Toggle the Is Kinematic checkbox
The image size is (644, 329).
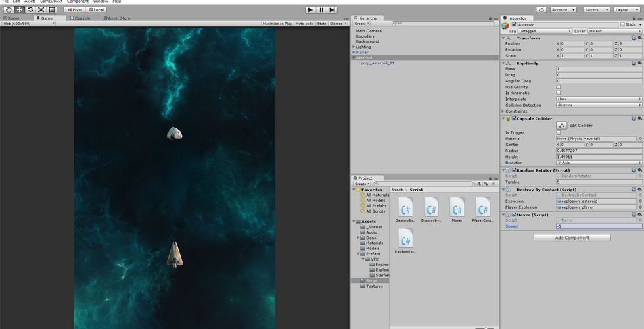pos(559,93)
